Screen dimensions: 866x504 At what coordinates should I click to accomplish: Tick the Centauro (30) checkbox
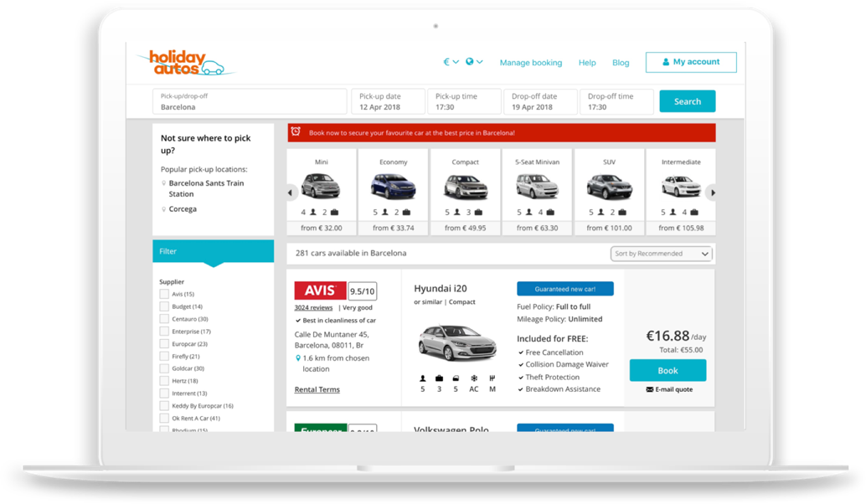tap(164, 319)
